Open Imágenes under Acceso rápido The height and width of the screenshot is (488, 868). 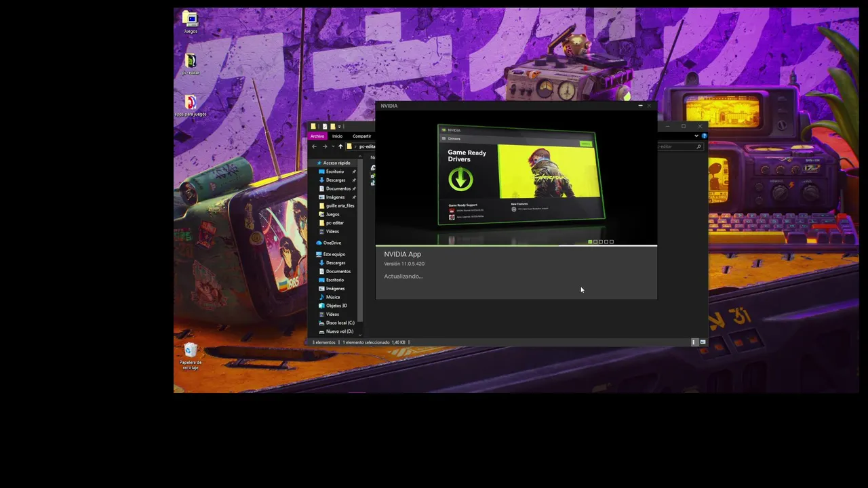tap(335, 197)
